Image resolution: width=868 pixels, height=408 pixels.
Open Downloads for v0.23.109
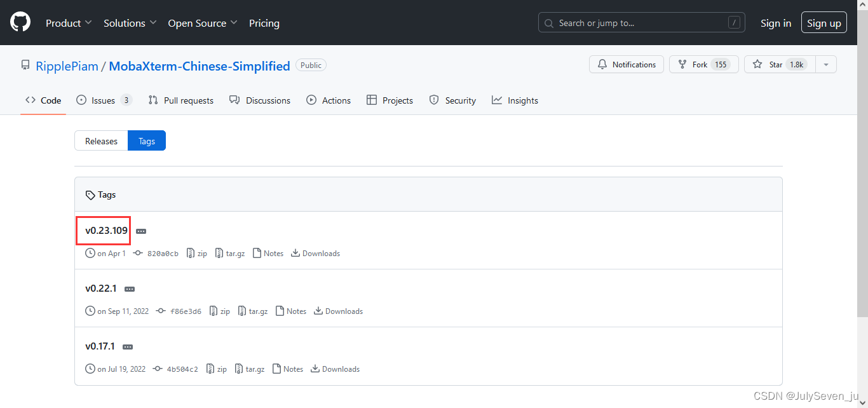point(316,254)
